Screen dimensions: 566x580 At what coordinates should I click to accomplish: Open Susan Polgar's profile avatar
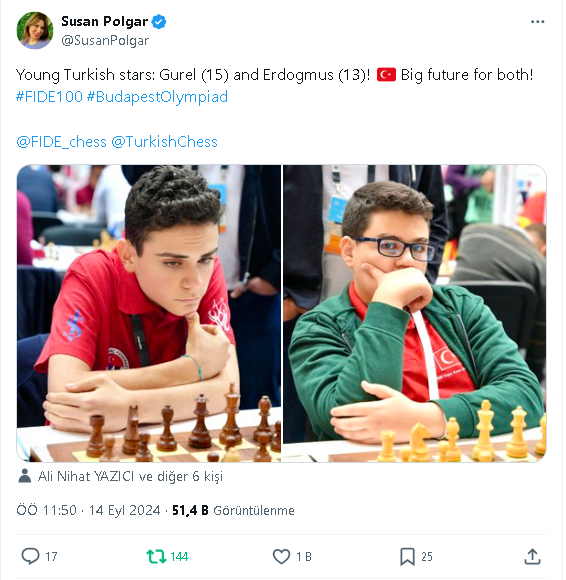[x=35, y=30]
